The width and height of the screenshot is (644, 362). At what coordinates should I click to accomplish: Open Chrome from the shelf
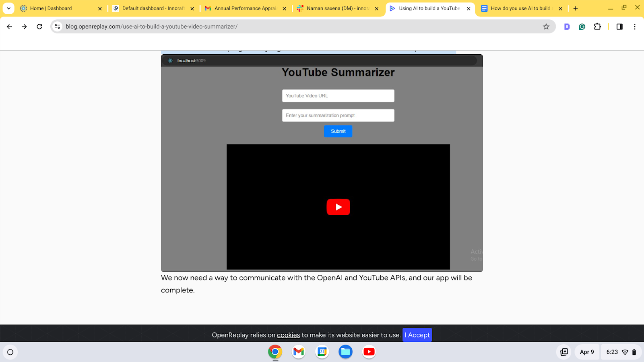(275, 352)
